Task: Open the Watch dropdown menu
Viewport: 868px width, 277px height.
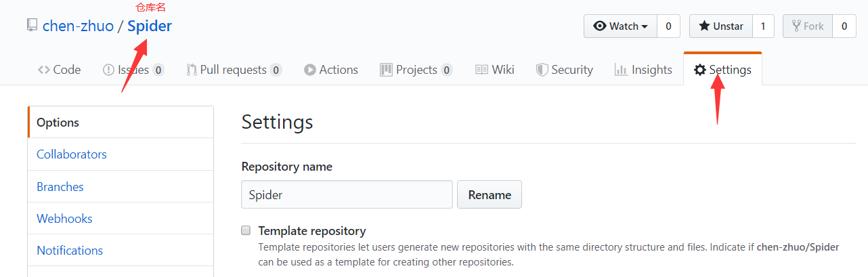Action: coord(620,26)
